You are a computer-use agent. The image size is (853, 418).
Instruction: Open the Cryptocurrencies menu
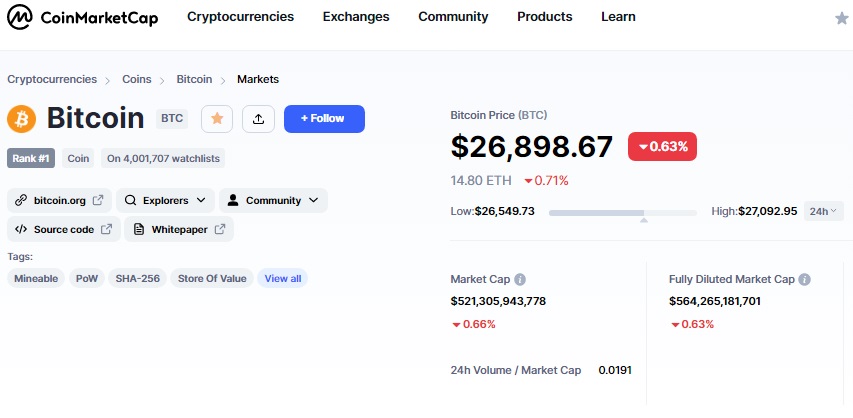point(240,17)
